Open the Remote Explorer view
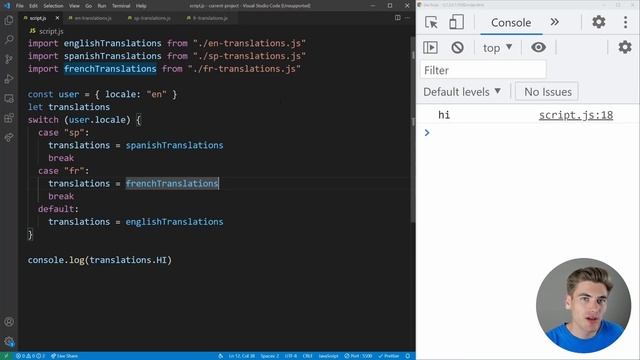The height and width of the screenshot is (360, 640). click(9, 98)
